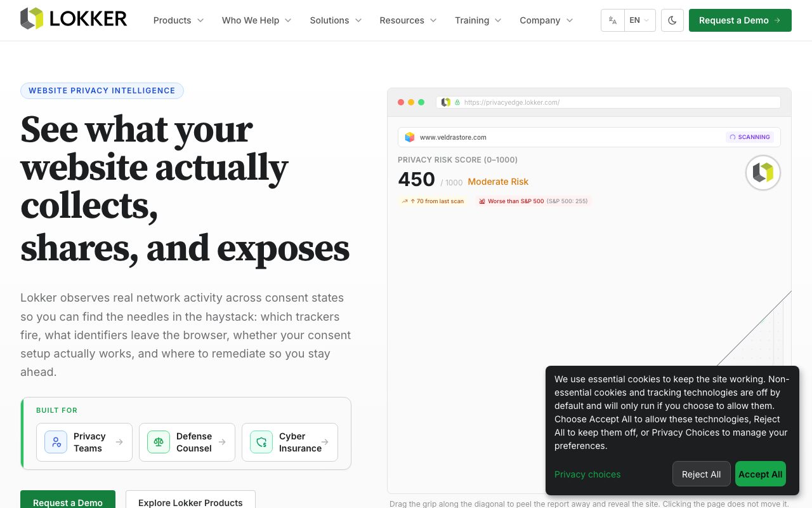Click the Defense Counsel scales icon
Viewport: 812px width, 508px height.
click(x=159, y=442)
